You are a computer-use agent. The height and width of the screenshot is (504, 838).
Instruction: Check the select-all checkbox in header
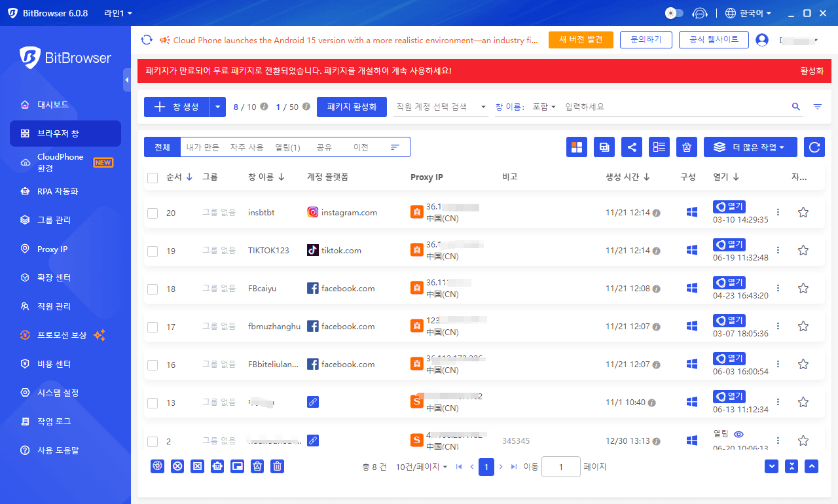point(153,177)
